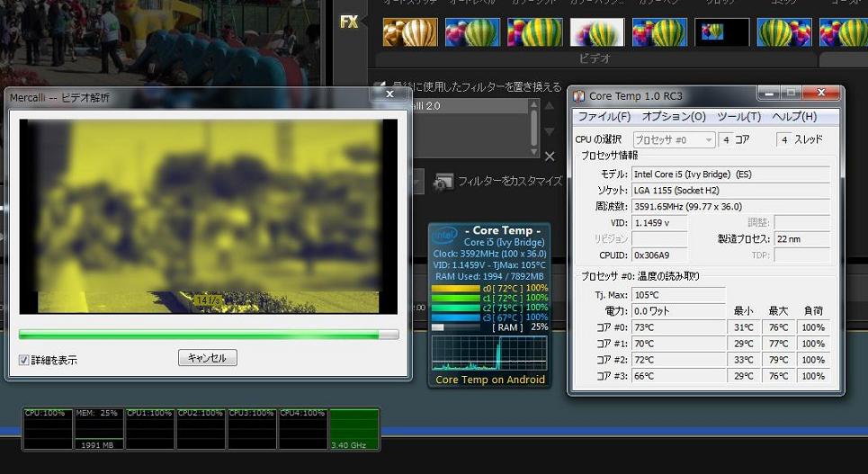Viewport: 868px width, 474px height.
Task: Click the キャンセル button in Mercalli dialog
Action: (x=208, y=358)
